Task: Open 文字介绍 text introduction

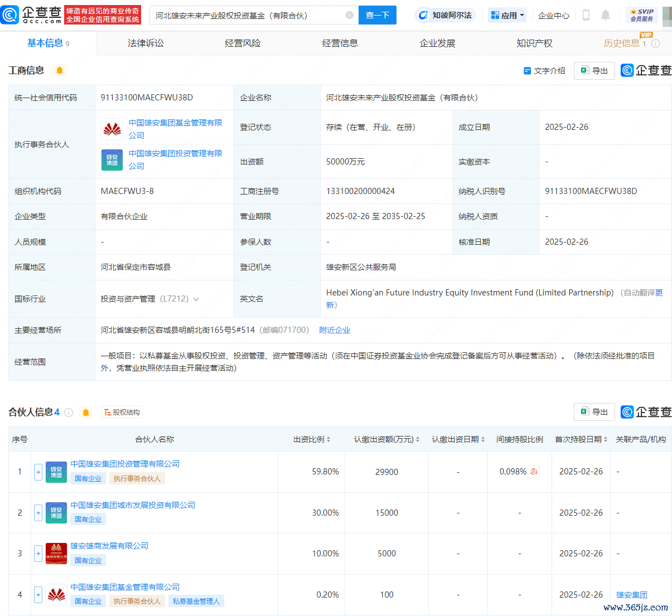Action: (544, 71)
